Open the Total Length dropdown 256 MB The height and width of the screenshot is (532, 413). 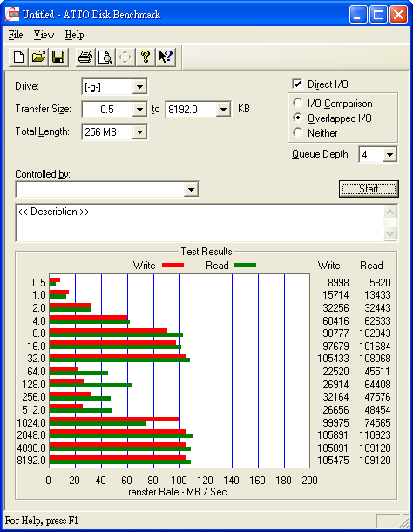tap(139, 132)
